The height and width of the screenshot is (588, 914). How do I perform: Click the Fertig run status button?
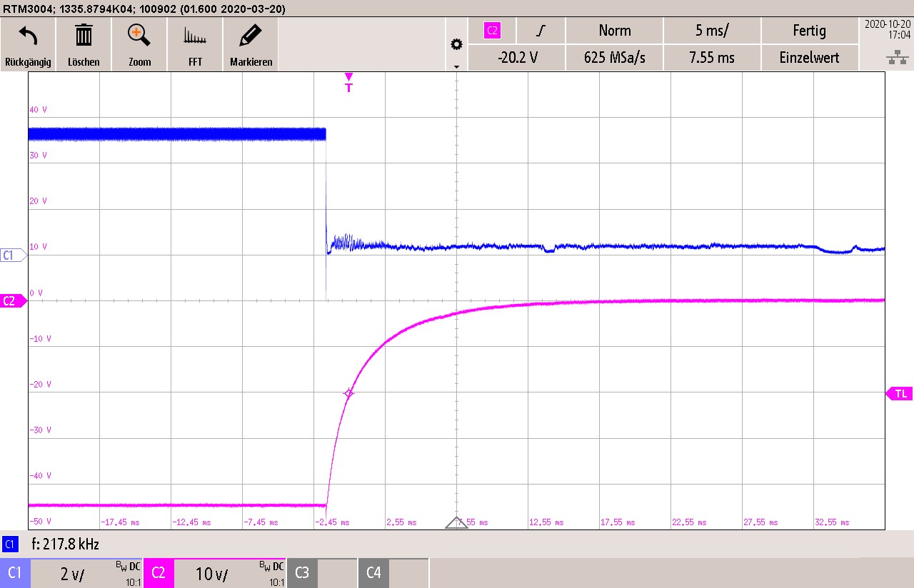pyautogui.click(x=810, y=31)
